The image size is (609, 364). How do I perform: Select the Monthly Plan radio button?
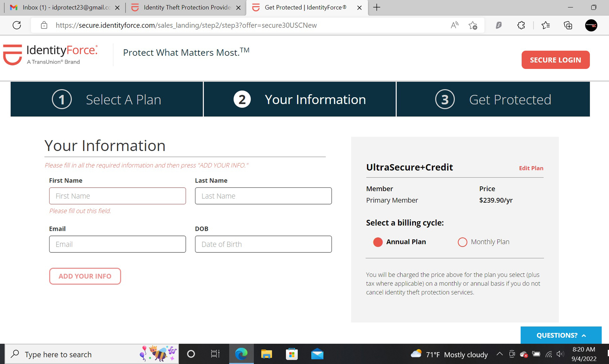click(462, 242)
